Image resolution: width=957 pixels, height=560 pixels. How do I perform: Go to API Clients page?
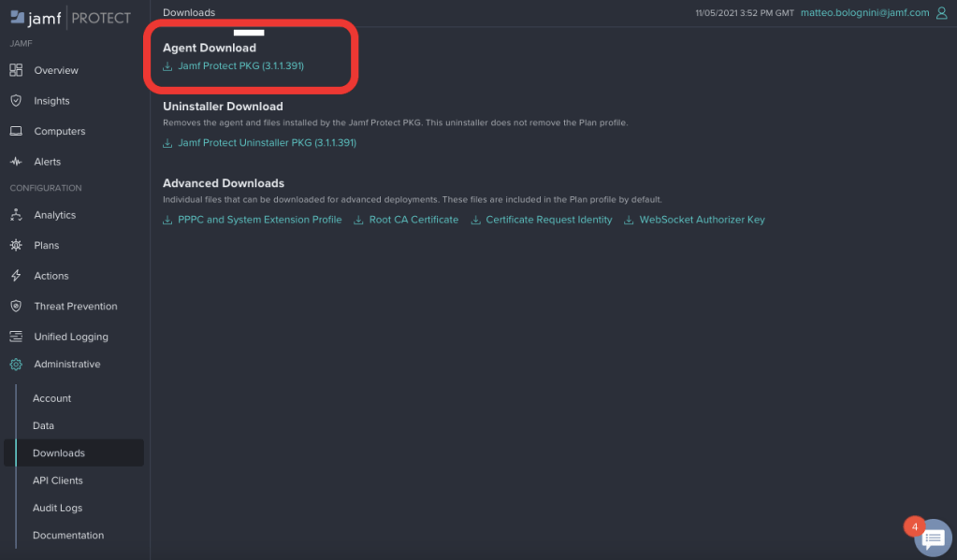point(58,481)
